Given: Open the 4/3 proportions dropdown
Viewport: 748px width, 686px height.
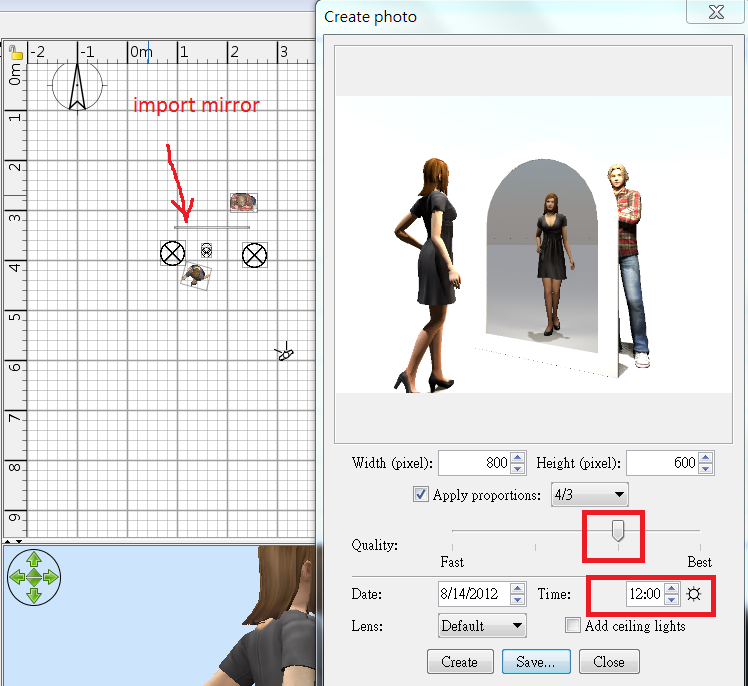Looking at the screenshot, I should tap(590, 494).
